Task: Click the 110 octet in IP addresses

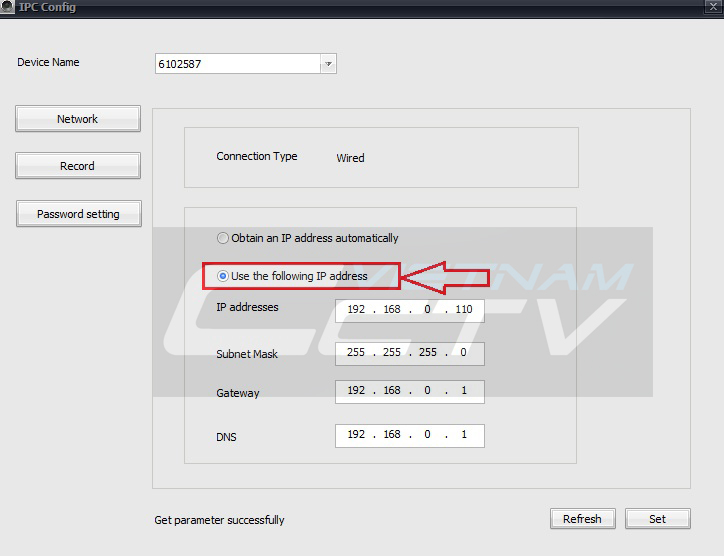Action: [x=463, y=310]
